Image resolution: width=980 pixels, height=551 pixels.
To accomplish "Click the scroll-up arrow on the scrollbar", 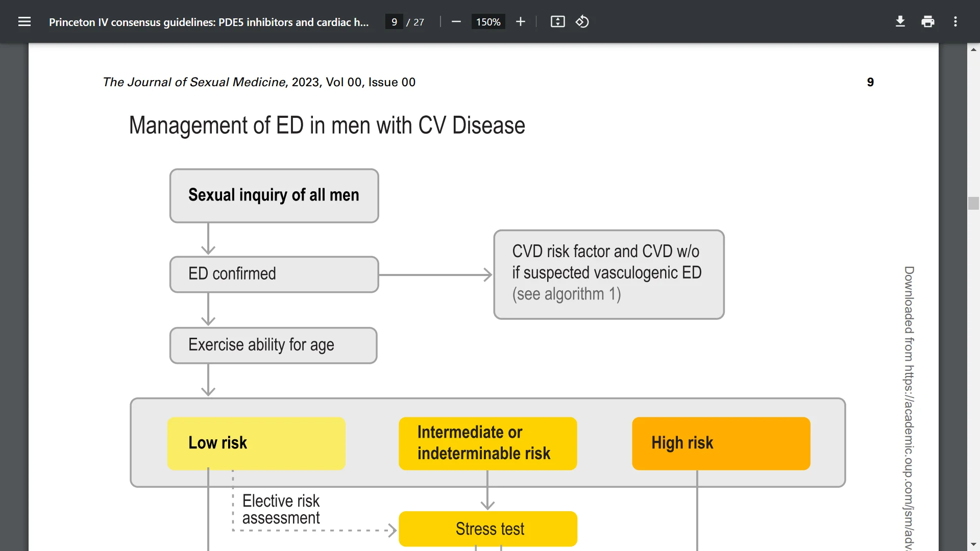I will (x=974, y=49).
